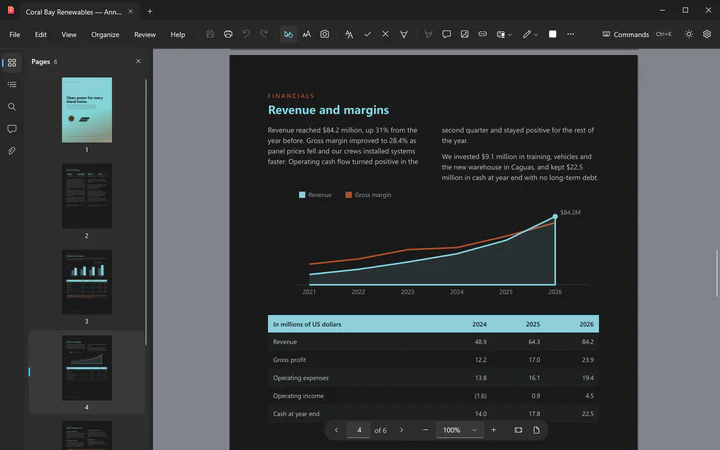This screenshot has height=450, width=720.
Task: Open the Help menu
Action: [178, 34]
